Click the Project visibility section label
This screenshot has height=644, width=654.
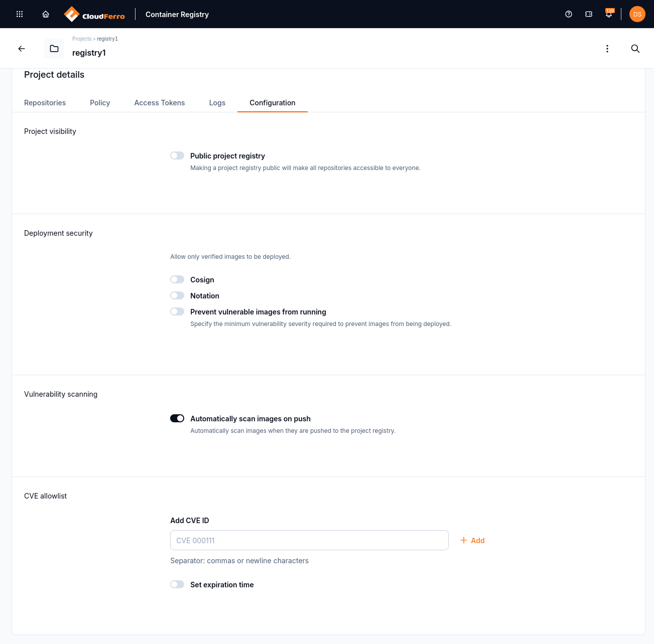50,131
